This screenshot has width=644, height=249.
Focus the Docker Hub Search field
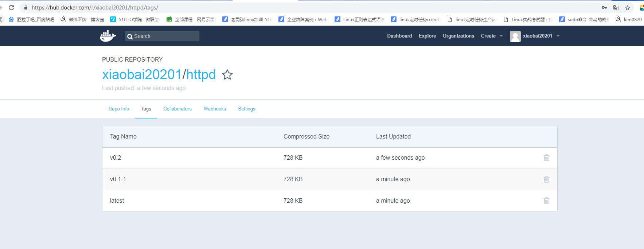point(162,36)
